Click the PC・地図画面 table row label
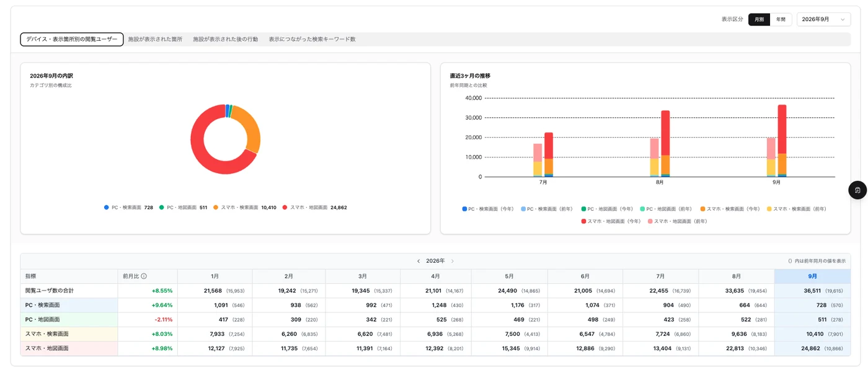 pos(42,319)
